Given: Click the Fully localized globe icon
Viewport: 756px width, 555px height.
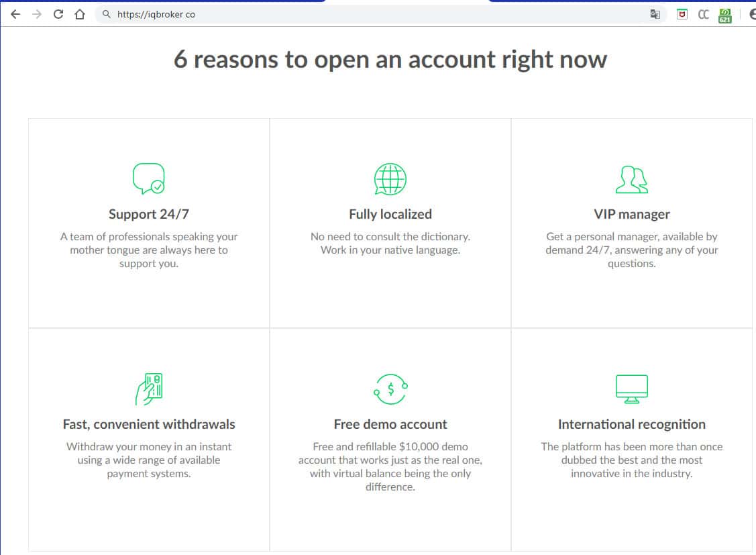Looking at the screenshot, I should (390, 179).
